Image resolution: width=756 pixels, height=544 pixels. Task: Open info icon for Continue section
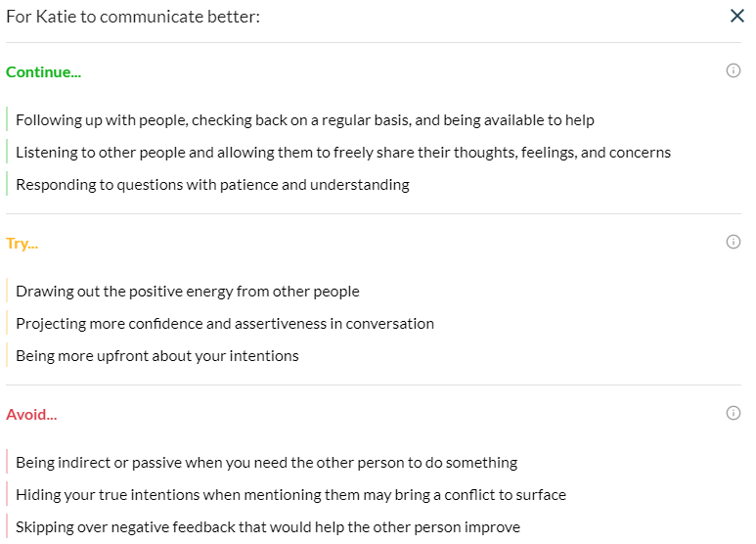click(x=734, y=71)
